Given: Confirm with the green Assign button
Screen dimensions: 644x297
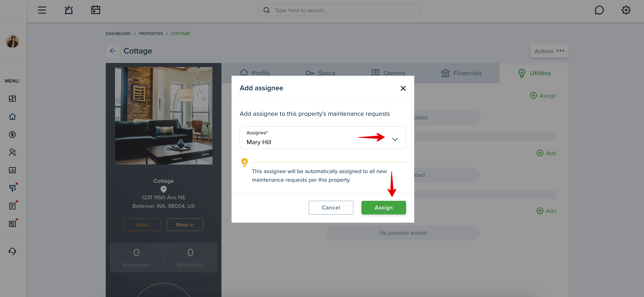Looking at the screenshot, I should (384, 207).
